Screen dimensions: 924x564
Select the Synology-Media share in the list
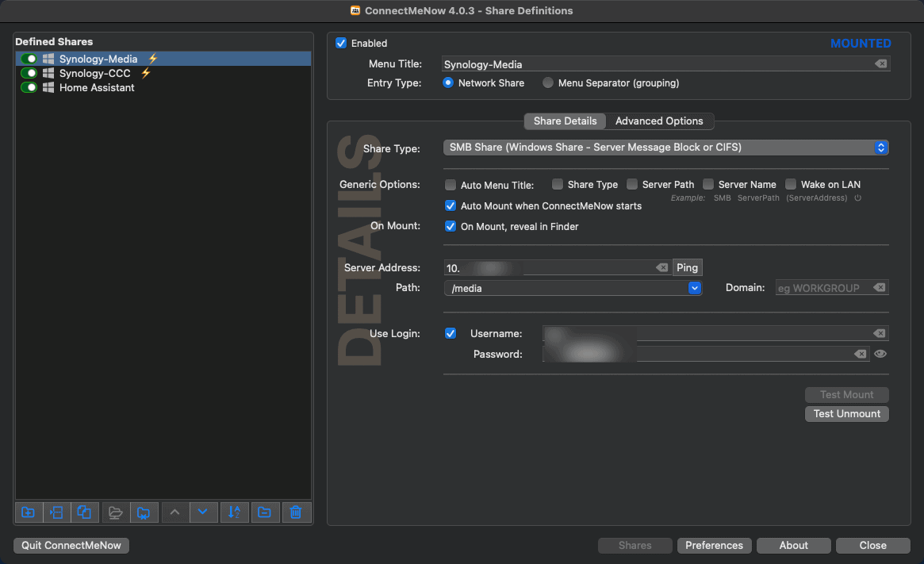tap(163, 59)
